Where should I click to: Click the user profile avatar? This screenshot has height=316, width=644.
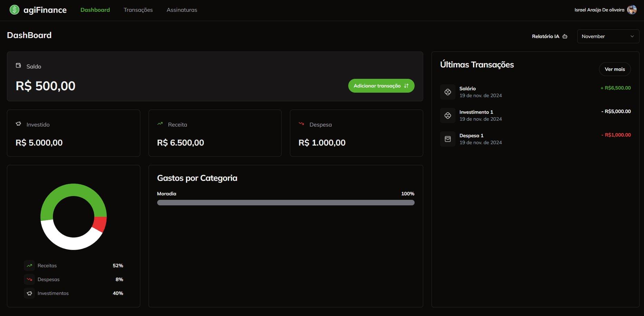632,10
